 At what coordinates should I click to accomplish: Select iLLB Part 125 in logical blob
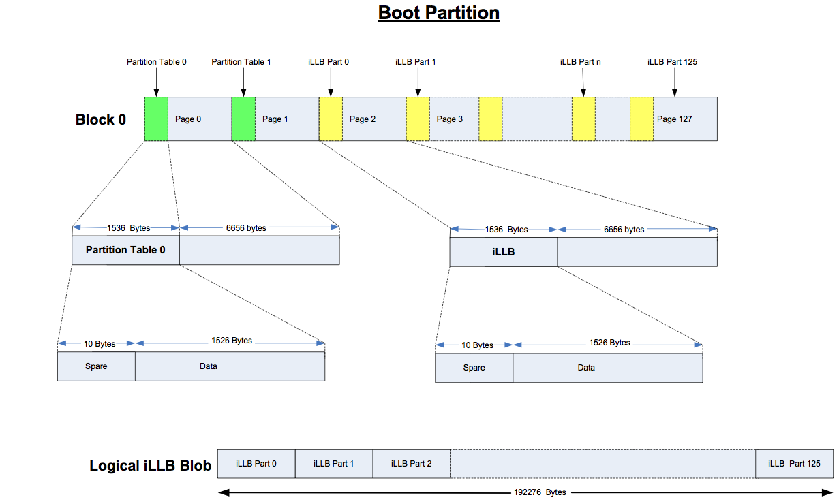click(794, 463)
